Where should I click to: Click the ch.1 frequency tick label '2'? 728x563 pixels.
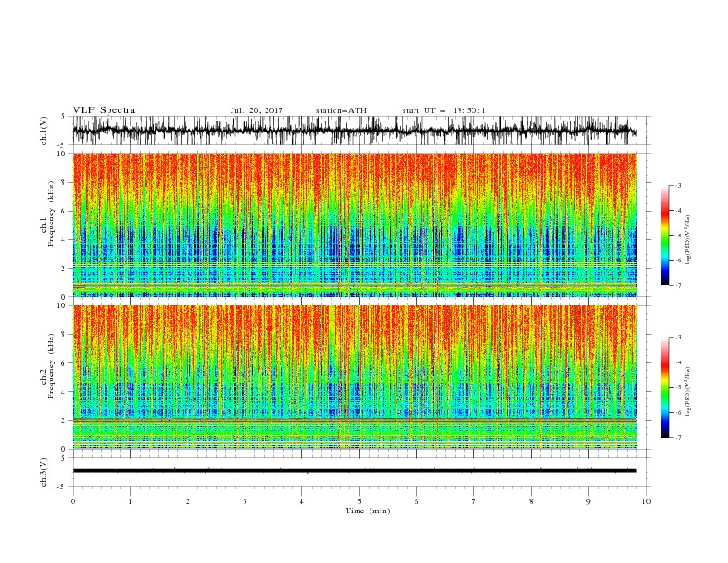click(x=64, y=269)
